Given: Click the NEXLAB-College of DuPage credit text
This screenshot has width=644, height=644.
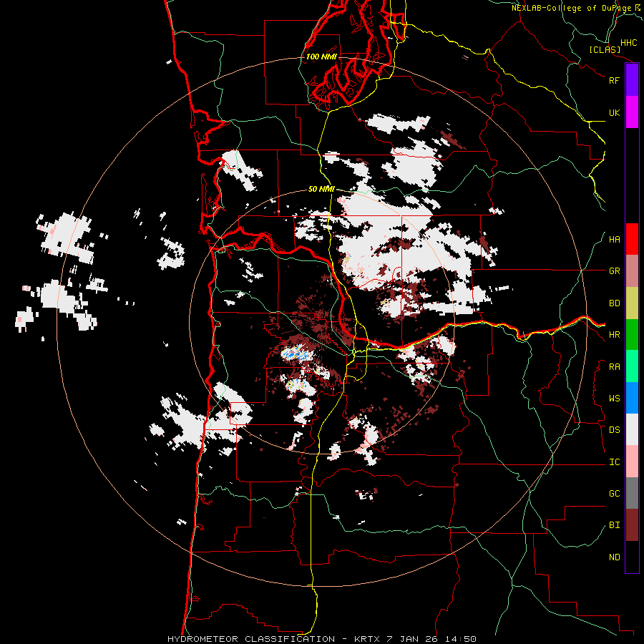Looking at the screenshot, I should pyautogui.click(x=575, y=8).
